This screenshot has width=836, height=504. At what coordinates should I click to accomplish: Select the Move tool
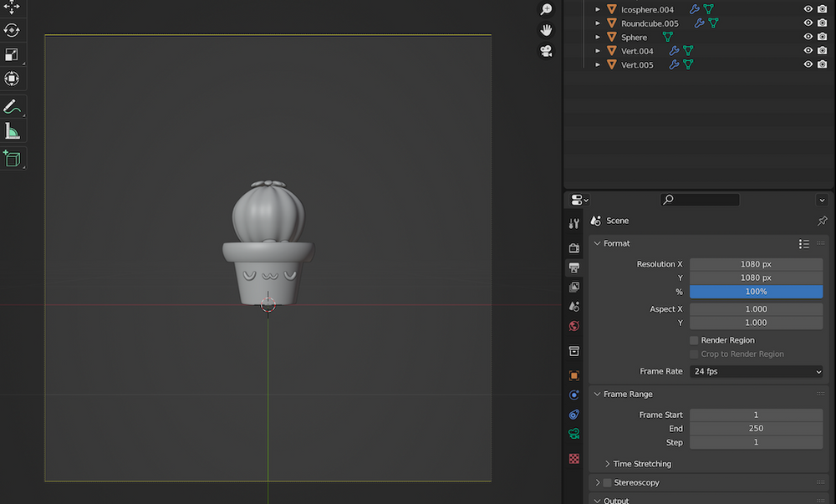12,6
